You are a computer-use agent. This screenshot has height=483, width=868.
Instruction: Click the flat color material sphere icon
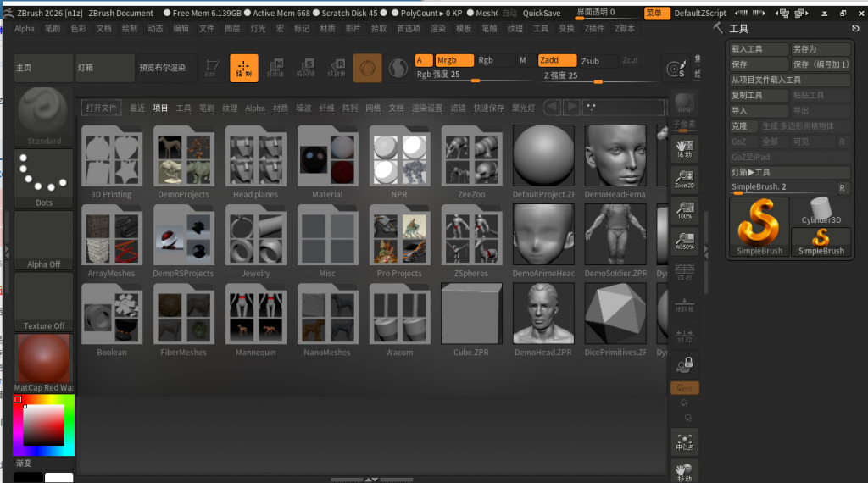click(x=398, y=68)
